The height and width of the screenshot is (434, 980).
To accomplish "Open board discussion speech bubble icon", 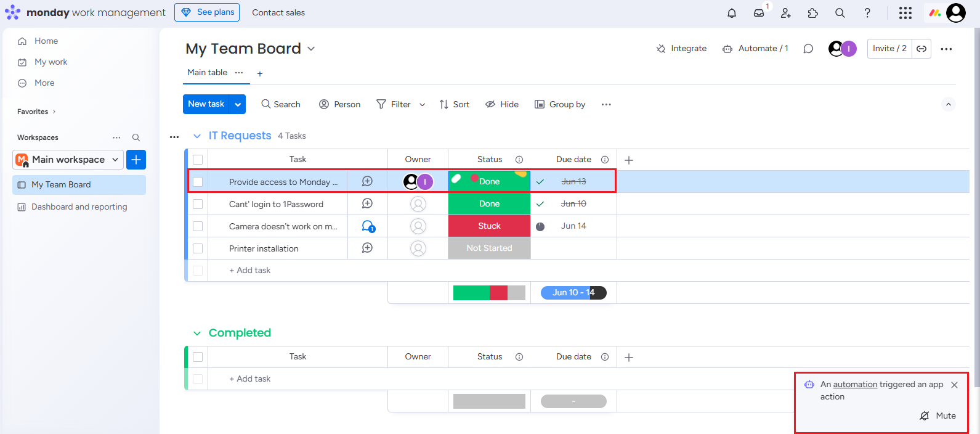I will (808, 49).
